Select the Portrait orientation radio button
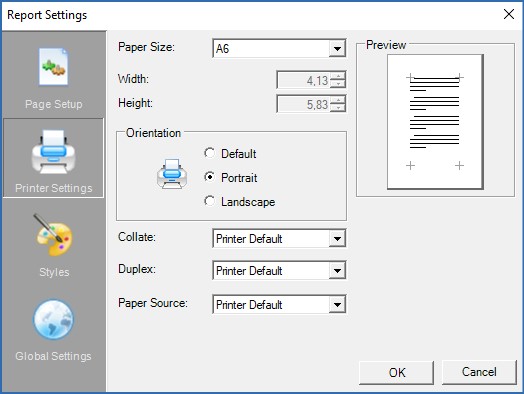This screenshot has width=524, height=394. point(210,177)
